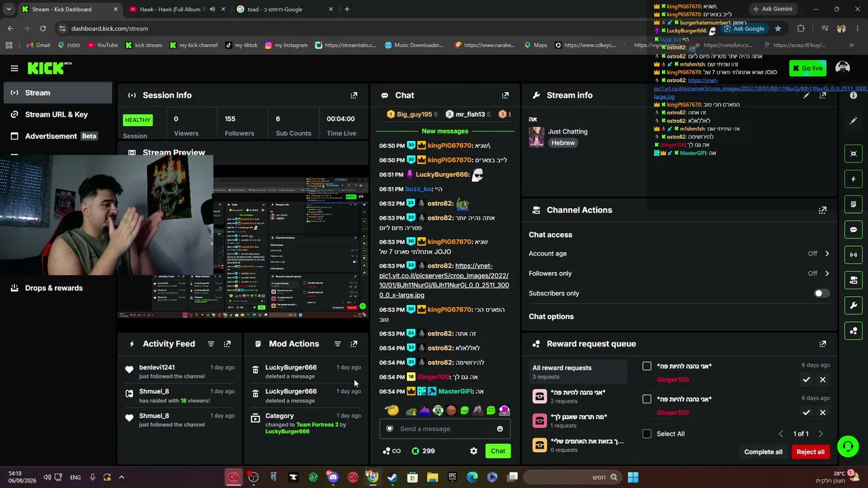Viewport: 868px width, 488px height.
Task: Open the my kick channel bookmark
Action: (x=194, y=45)
